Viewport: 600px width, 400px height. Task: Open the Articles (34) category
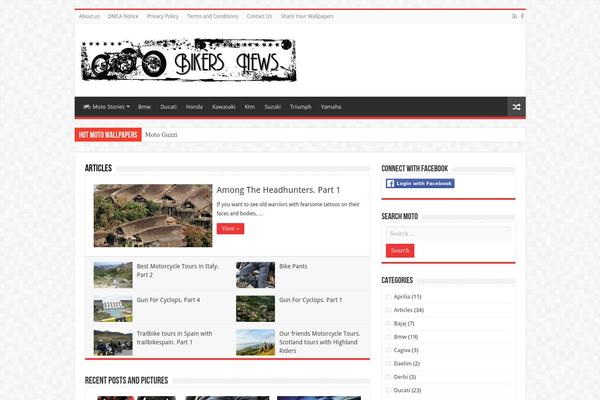pos(409,310)
